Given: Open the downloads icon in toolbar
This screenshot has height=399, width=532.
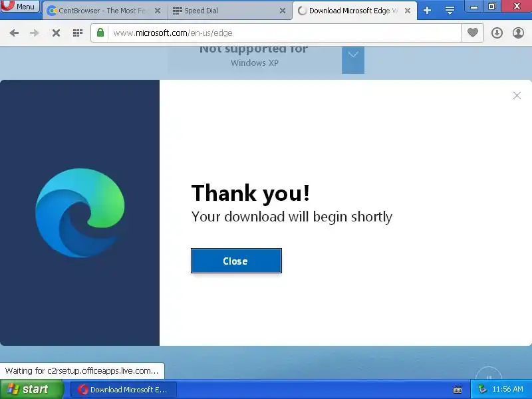Looking at the screenshot, I should point(497,33).
